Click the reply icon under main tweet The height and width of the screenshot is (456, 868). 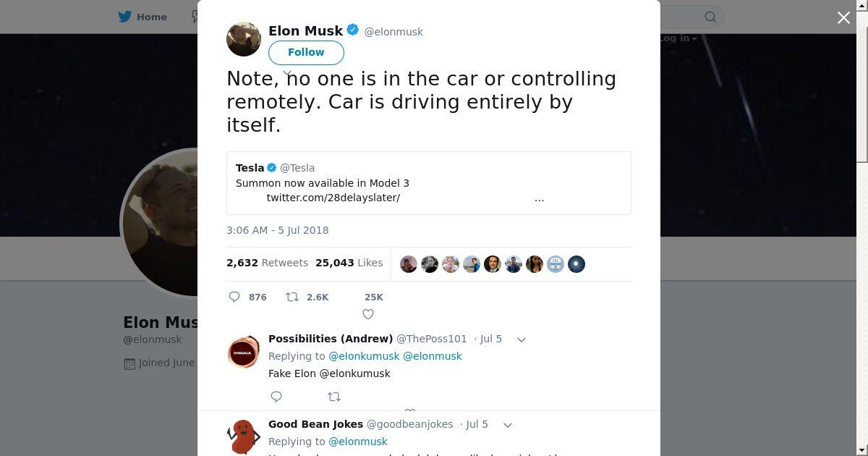(234, 297)
